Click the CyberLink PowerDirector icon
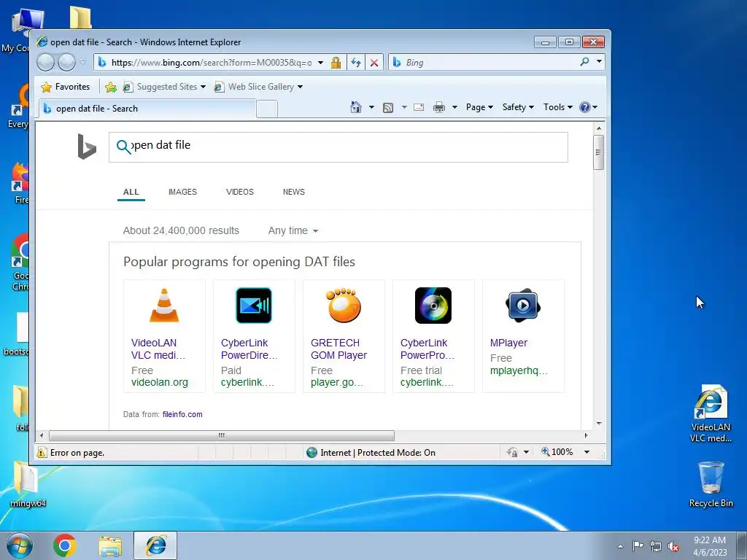Viewport: 747px width, 560px height. click(254, 306)
